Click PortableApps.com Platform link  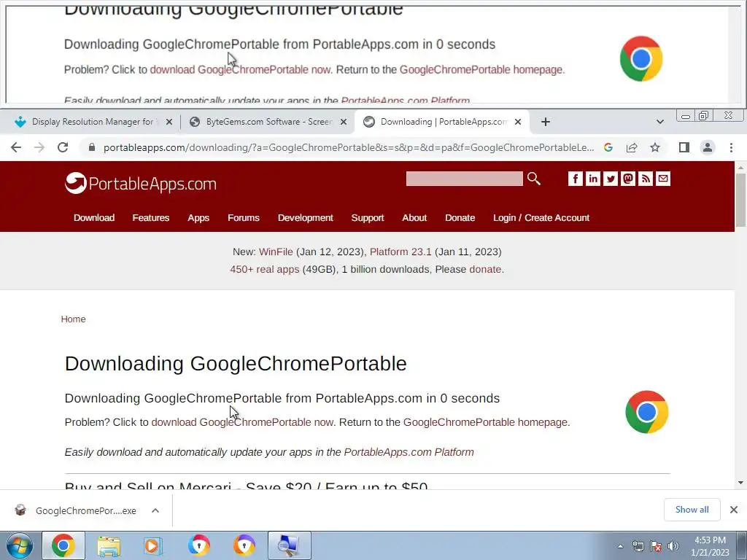[x=409, y=452]
